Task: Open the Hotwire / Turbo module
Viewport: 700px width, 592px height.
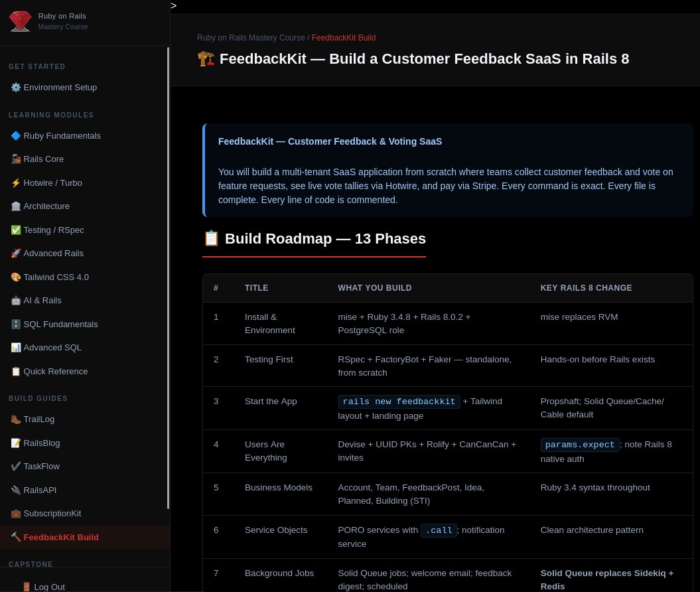Action: click(85, 183)
